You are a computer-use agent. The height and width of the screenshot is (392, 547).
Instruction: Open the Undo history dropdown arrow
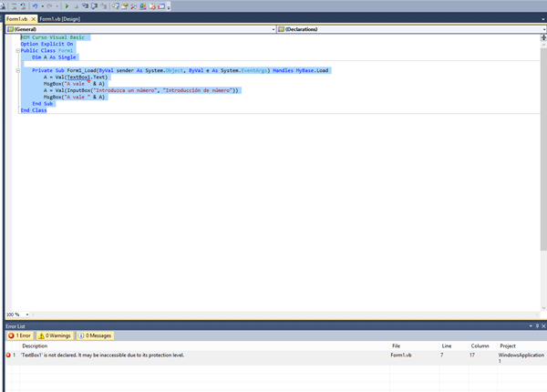click(x=43, y=6)
